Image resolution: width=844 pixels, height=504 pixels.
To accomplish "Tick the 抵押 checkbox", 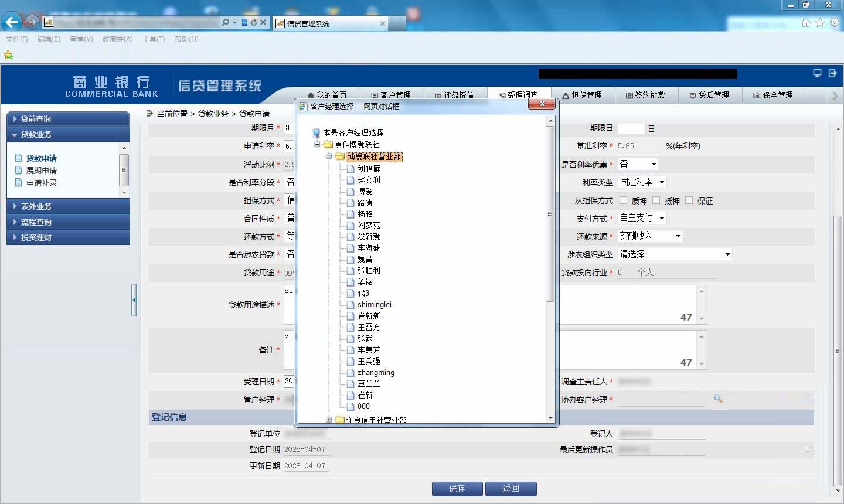I will coord(656,200).
